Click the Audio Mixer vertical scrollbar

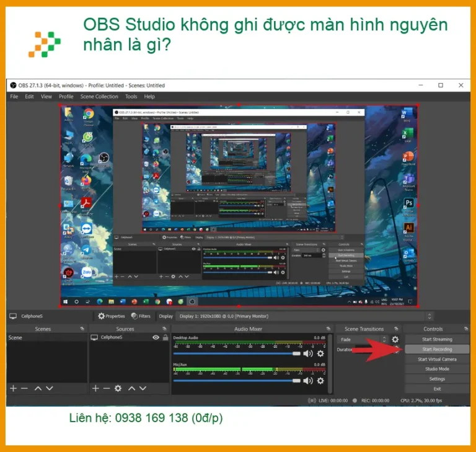[330, 364]
